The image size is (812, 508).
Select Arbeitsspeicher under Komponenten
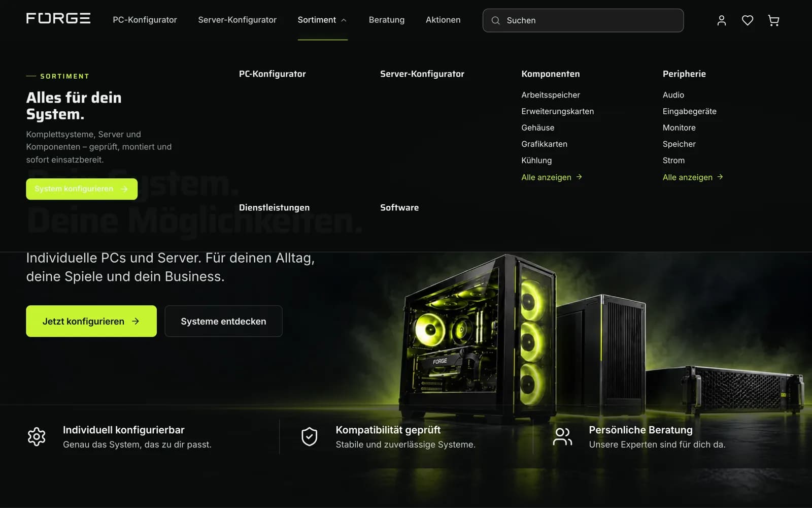pyautogui.click(x=550, y=95)
